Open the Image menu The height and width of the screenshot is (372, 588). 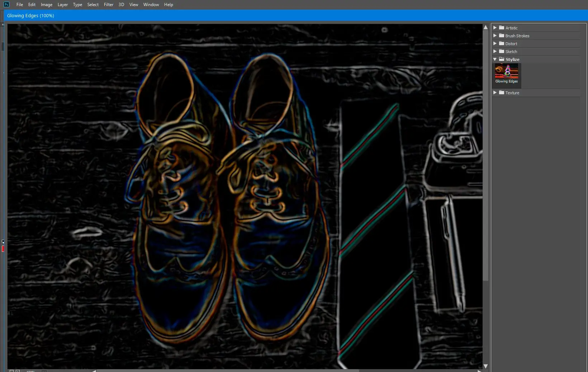(x=46, y=5)
